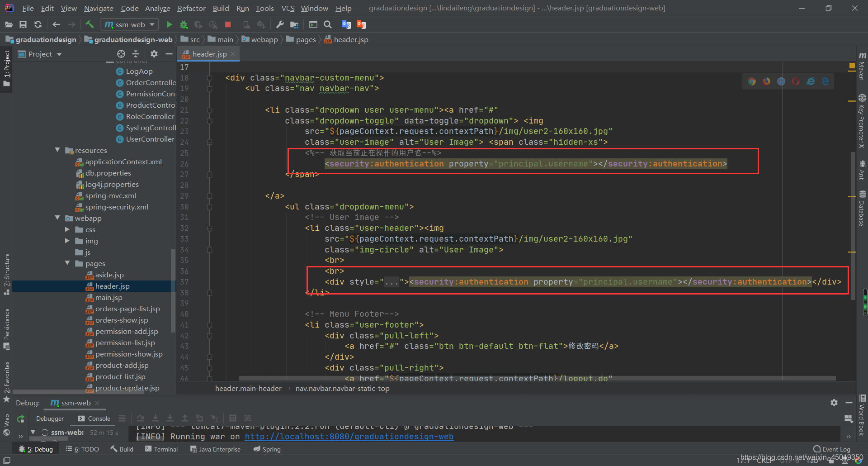Switch to the Debugger tab

(50, 418)
